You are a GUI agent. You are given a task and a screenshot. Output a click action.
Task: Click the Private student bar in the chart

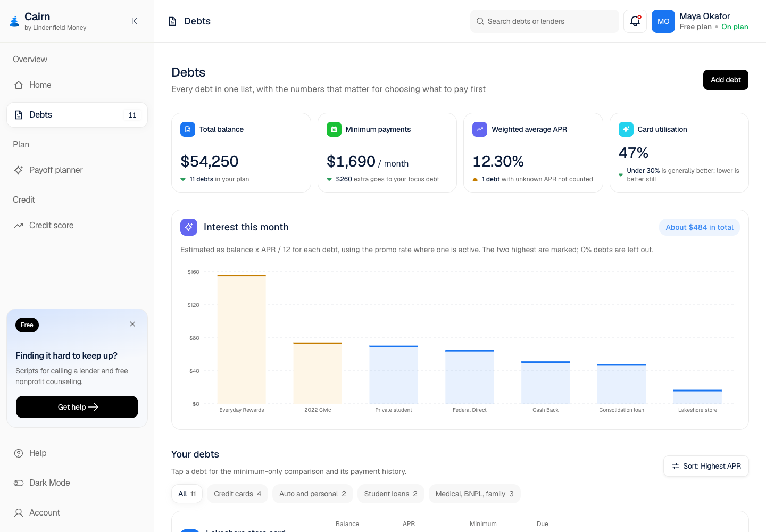point(394,375)
